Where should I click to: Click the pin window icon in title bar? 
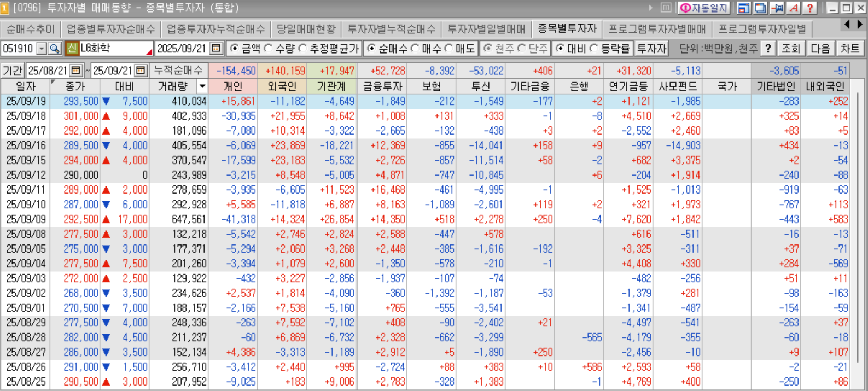point(777,8)
